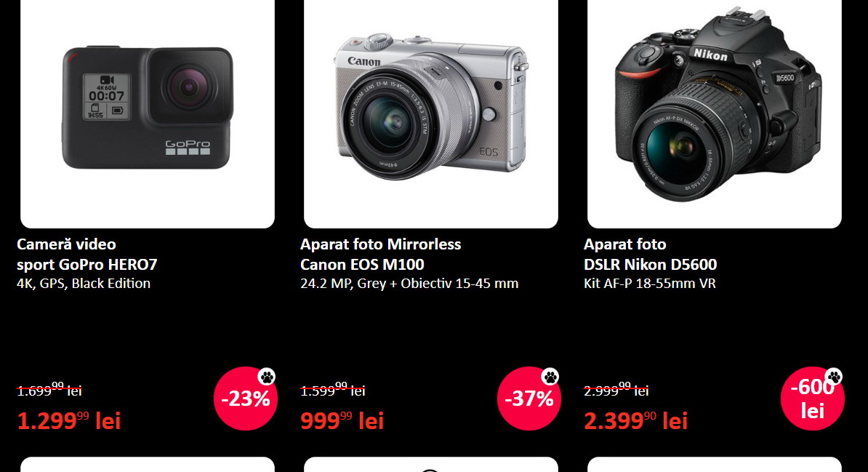Open the 'Aparat foto Mirrorless Canon EOS M100' title
The height and width of the screenshot is (472, 868).
(x=380, y=255)
